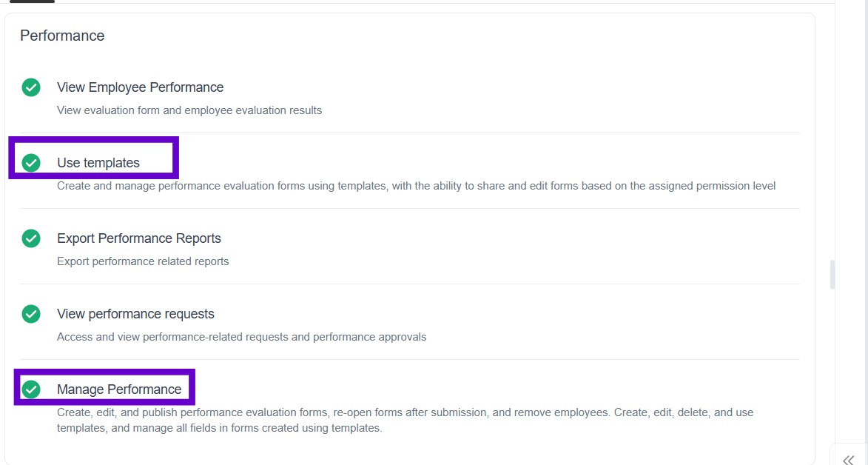The height and width of the screenshot is (465, 868).
Task: Click the 'View evaluation form' description text
Action: point(189,110)
